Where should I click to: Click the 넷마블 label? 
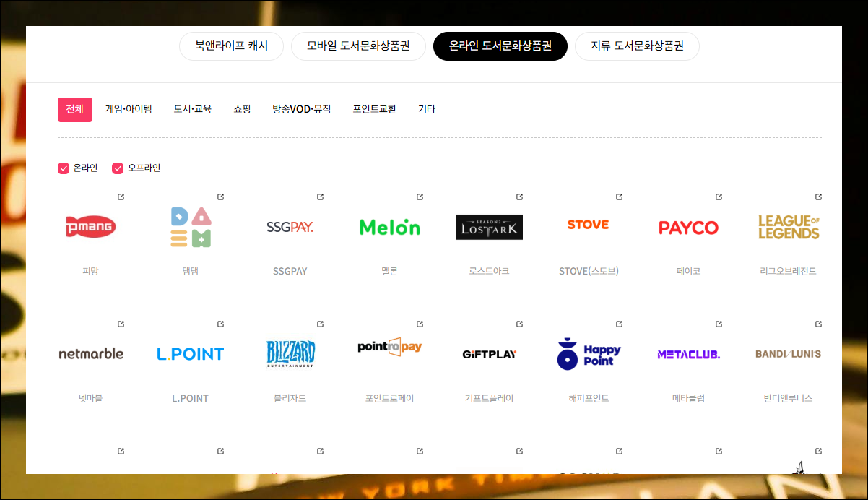point(91,398)
